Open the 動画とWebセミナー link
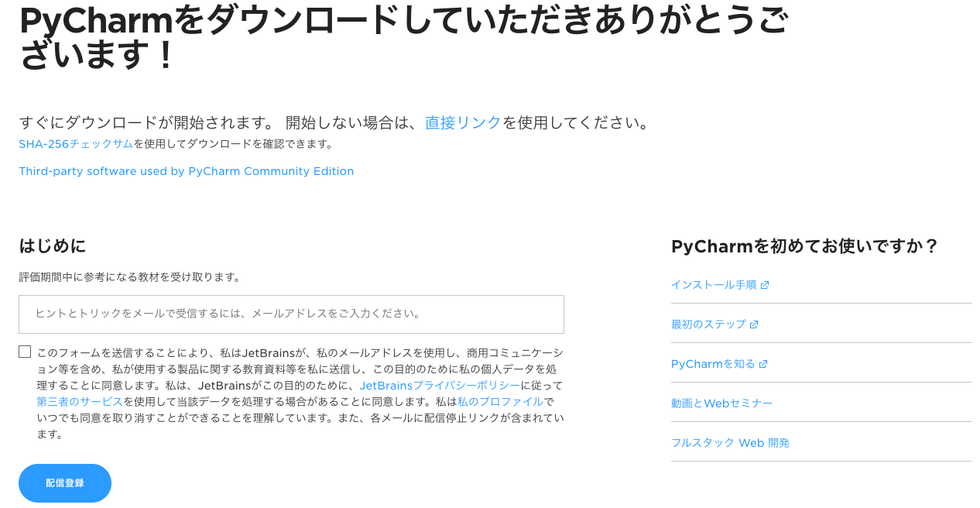The image size is (980, 508). tap(721, 403)
